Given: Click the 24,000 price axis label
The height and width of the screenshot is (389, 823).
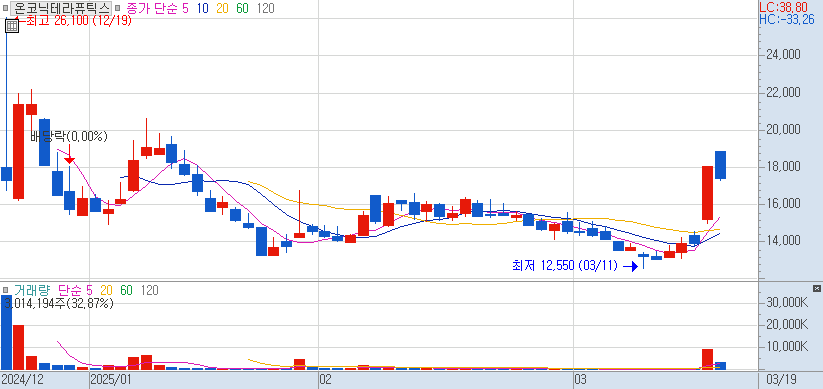Looking at the screenshot, I should 783,55.
